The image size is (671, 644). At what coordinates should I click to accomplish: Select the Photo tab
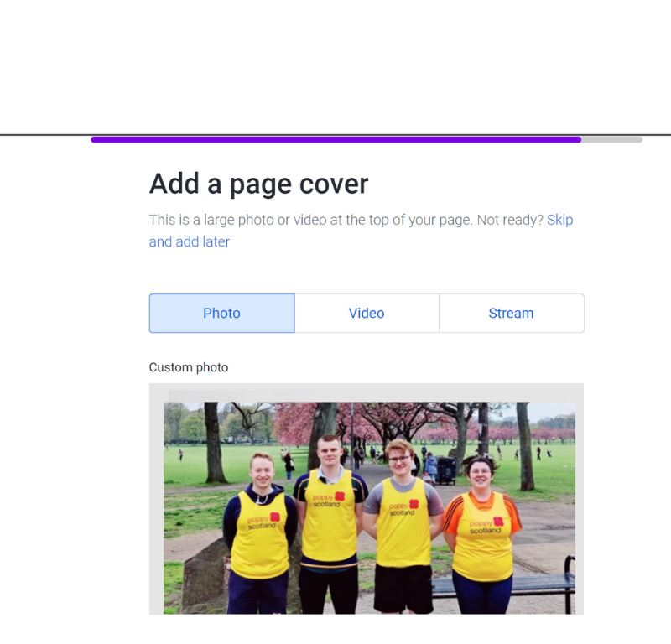point(221,314)
